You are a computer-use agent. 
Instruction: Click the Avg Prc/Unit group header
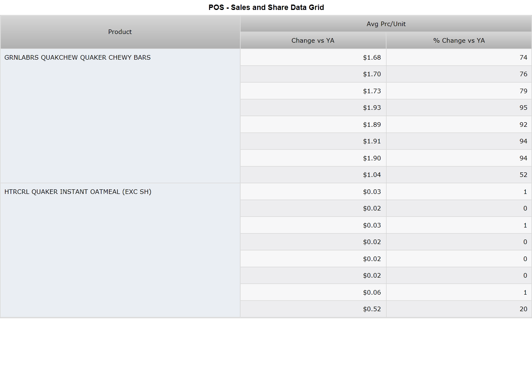386,24
